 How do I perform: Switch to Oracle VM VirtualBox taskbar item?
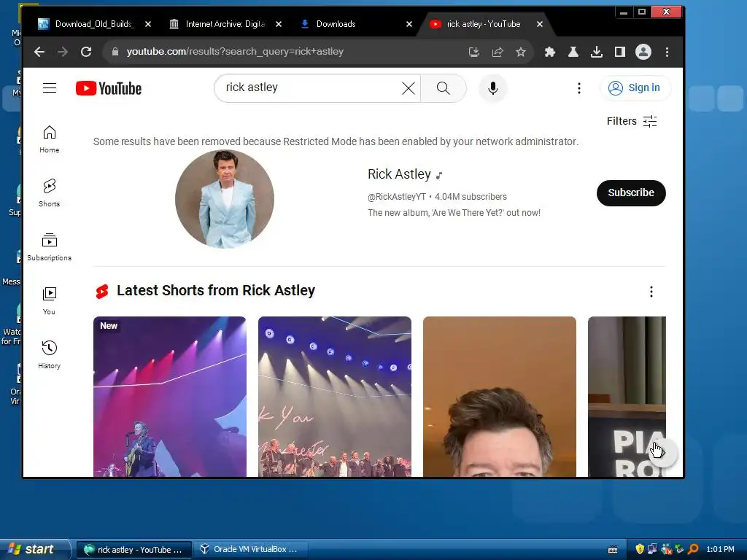249,550
